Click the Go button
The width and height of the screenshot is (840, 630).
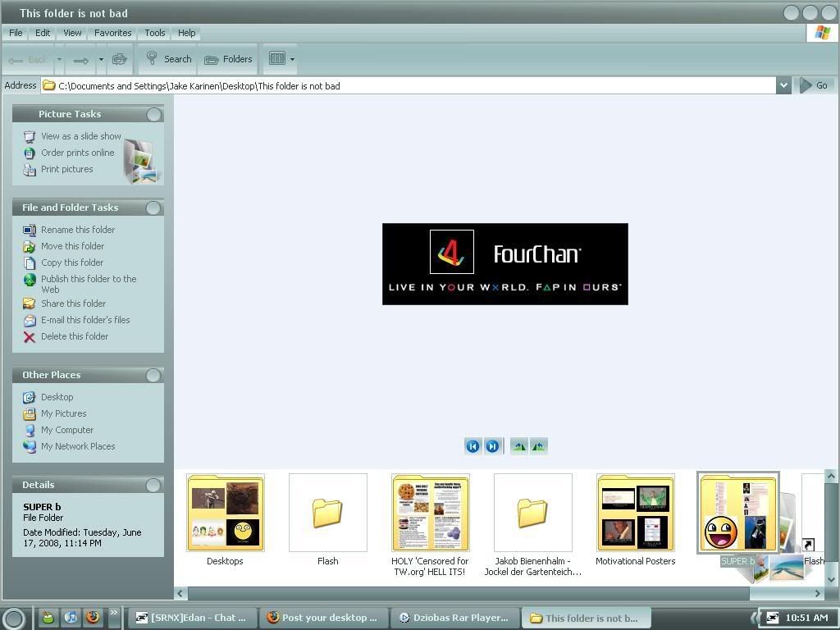815,85
